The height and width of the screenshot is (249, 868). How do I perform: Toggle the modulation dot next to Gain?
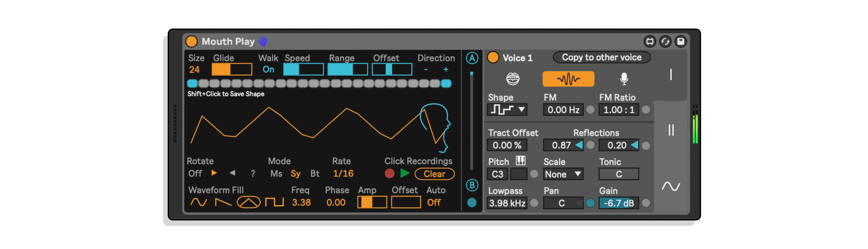tap(646, 203)
